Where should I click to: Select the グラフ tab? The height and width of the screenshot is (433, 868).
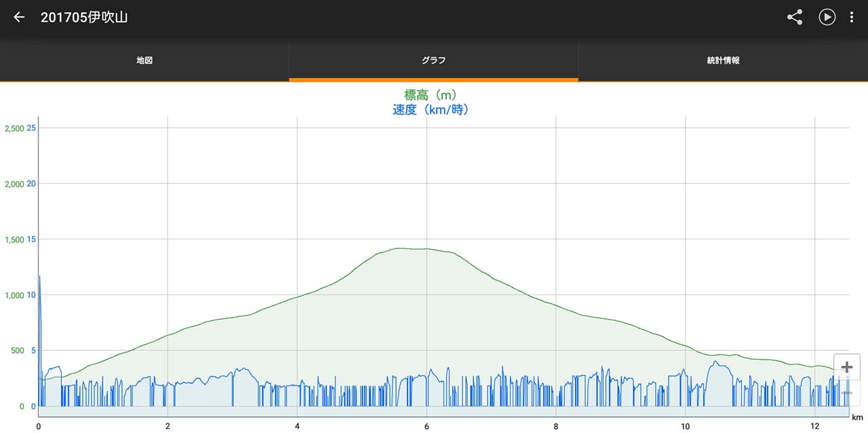pos(434,60)
